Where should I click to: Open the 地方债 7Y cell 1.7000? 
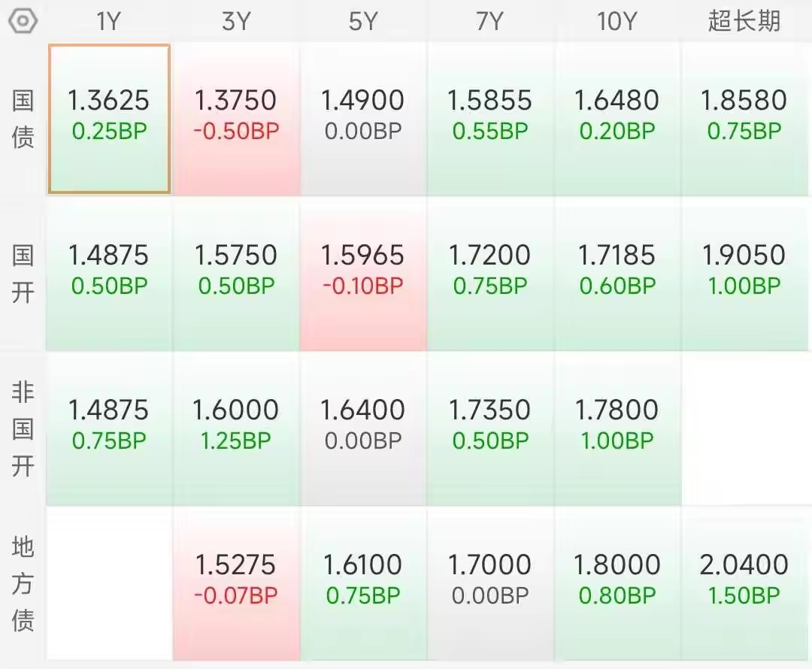point(490,583)
